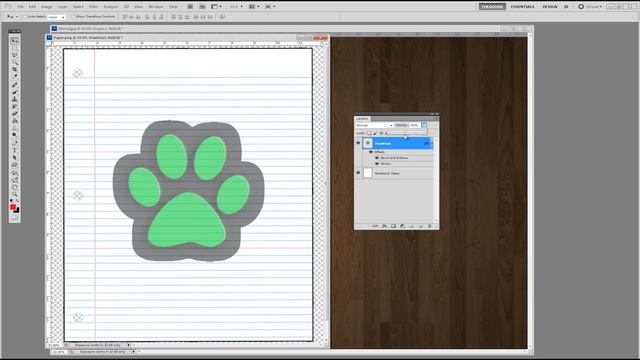Switch to the Essentials workspace
The height and width of the screenshot is (360, 640).
(x=522, y=7)
